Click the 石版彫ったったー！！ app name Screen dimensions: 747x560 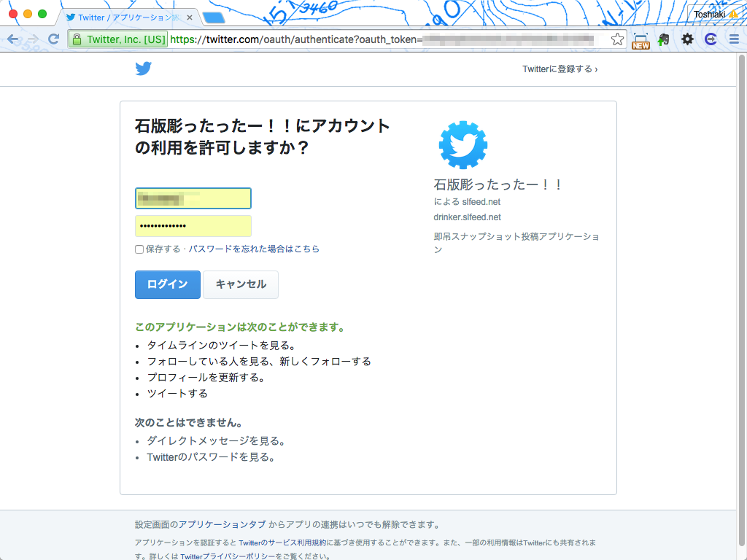(498, 184)
